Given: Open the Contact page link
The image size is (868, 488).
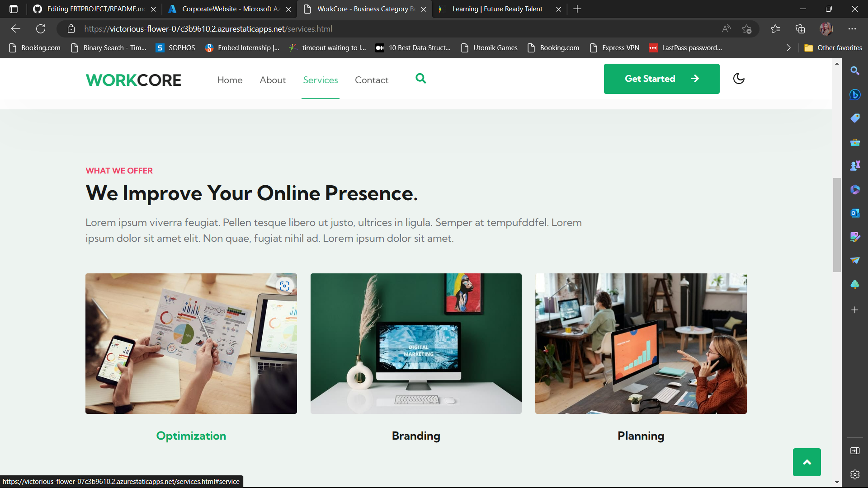Looking at the screenshot, I should click(372, 80).
